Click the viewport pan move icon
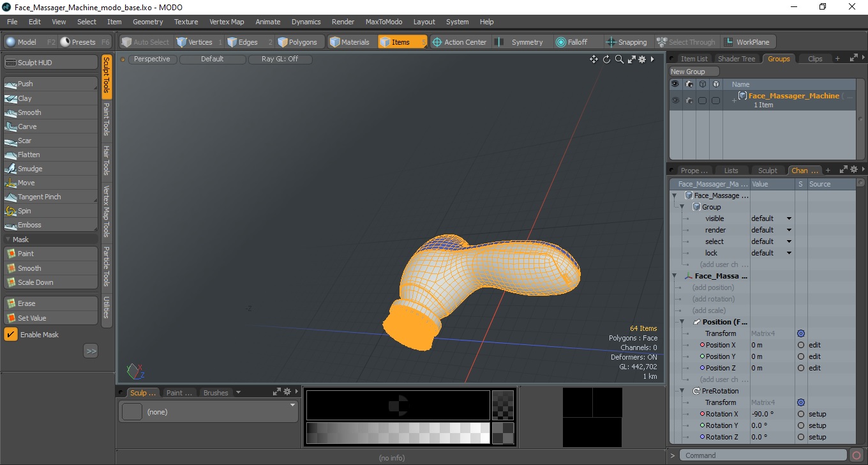 coord(594,59)
